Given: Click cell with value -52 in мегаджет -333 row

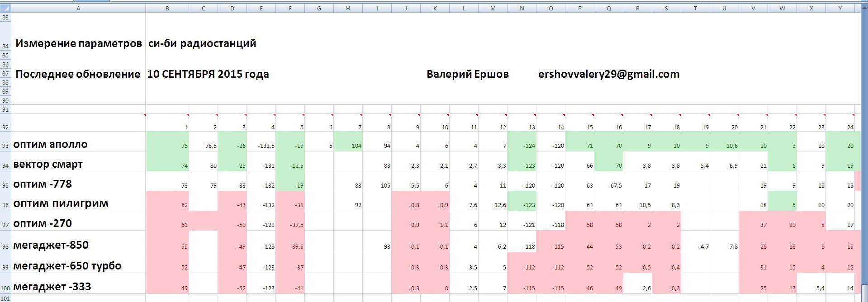Looking at the screenshot, I should tap(232, 283).
